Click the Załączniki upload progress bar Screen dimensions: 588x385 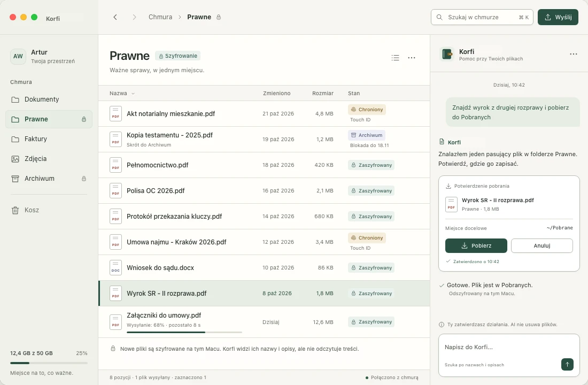[184, 332]
